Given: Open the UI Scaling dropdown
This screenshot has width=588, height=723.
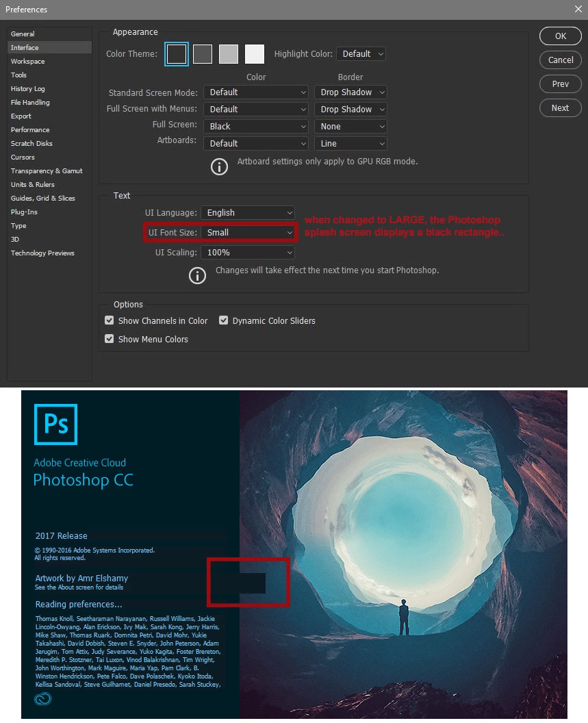Looking at the screenshot, I should pos(248,252).
